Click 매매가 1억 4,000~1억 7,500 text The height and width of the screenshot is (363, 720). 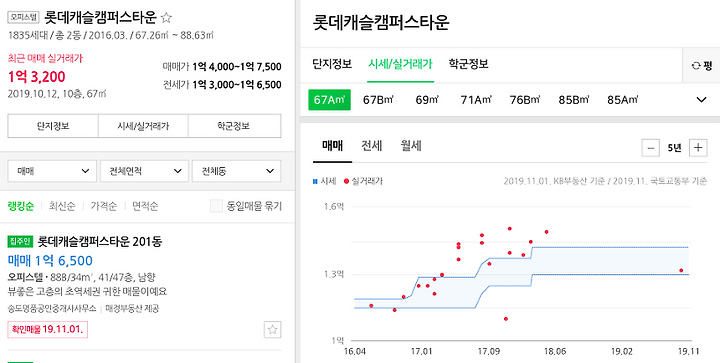click(x=222, y=67)
